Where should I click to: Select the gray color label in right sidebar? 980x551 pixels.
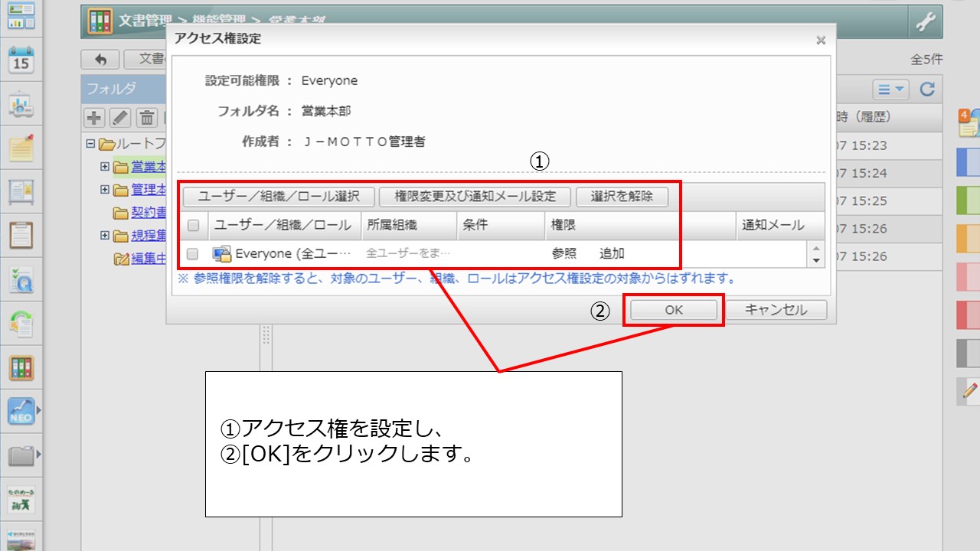tap(969, 354)
